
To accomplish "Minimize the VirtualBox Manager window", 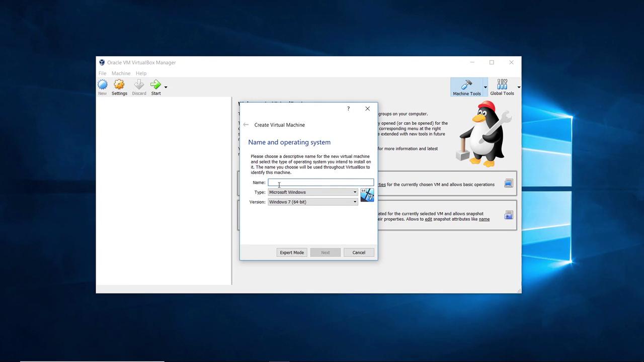I will tap(472, 62).
